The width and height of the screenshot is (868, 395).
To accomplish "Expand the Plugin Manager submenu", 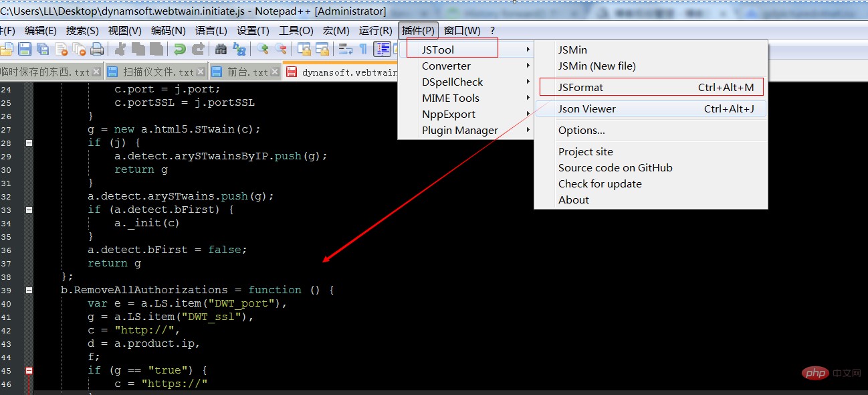I will click(460, 131).
